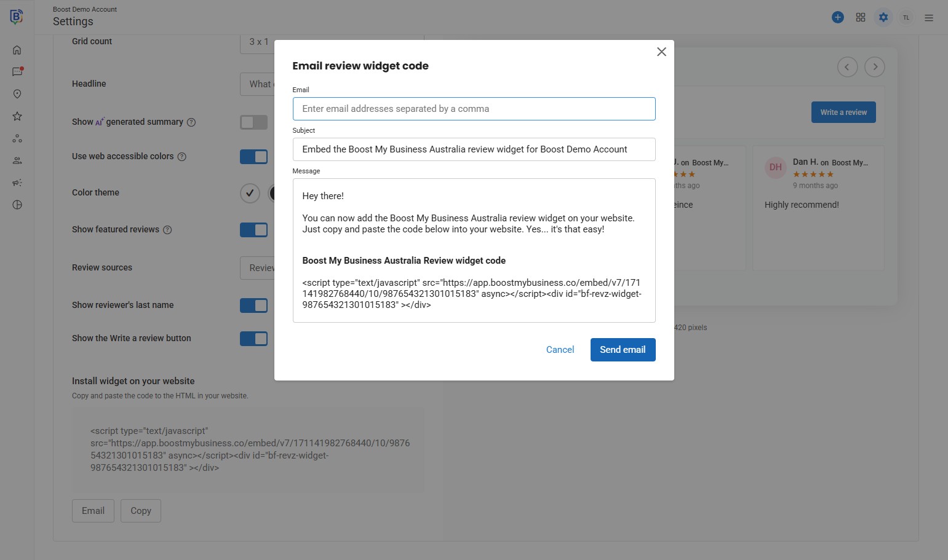Toggle Show AI generated summary switch
This screenshot has height=560, width=948.
(x=253, y=122)
